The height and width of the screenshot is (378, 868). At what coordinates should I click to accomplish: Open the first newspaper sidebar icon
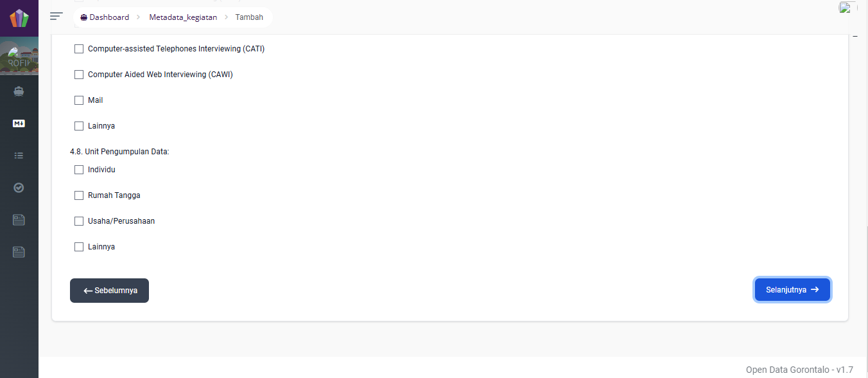[19, 220]
